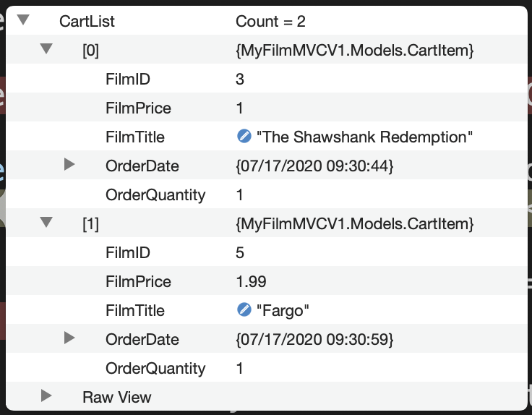The width and height of the screenshot is (532, 415).
Task: Click the Count = 2 value
Action: [x=270, y=22]
